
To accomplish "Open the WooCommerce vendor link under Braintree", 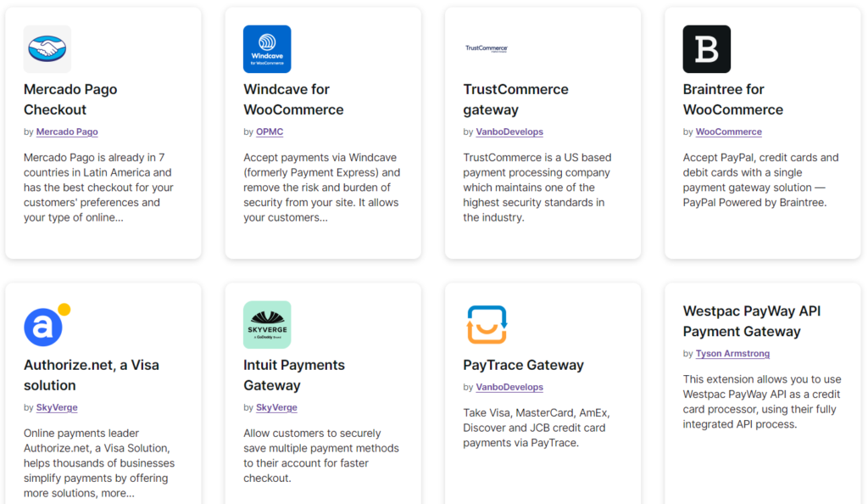I will tap(728, 132).
